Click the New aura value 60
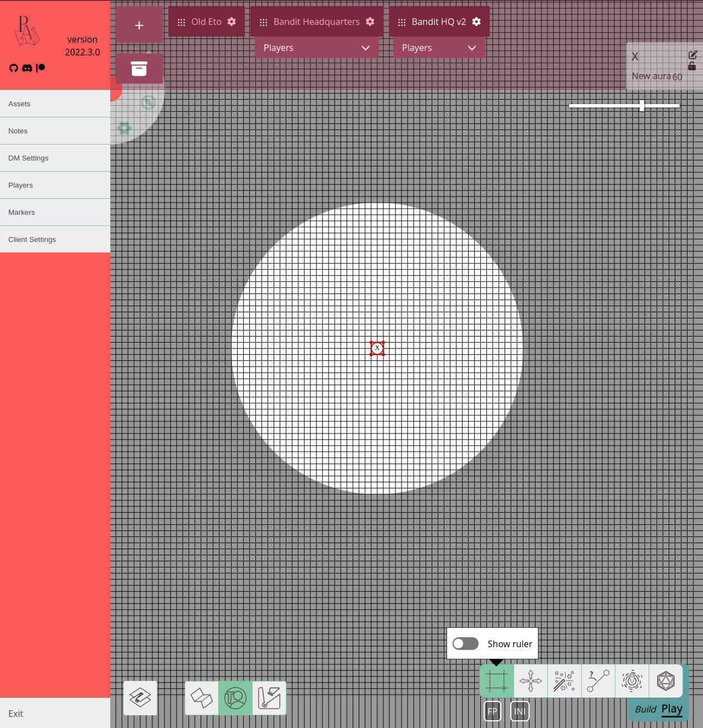 [x=678, y=77]
